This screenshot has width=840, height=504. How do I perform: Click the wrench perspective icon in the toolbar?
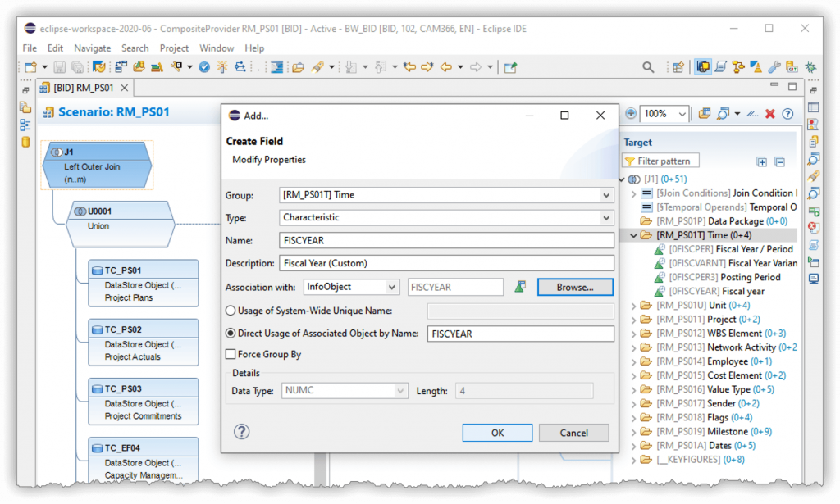point(774,67)
